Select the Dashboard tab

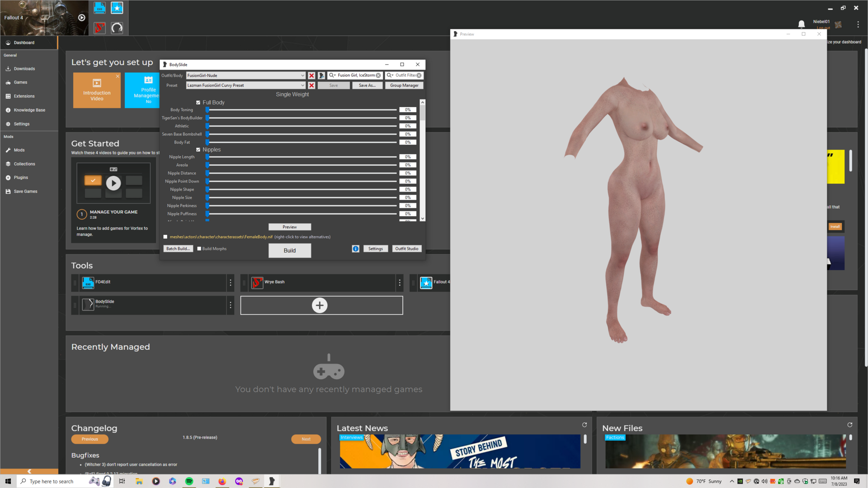click(x=29, y=42)
